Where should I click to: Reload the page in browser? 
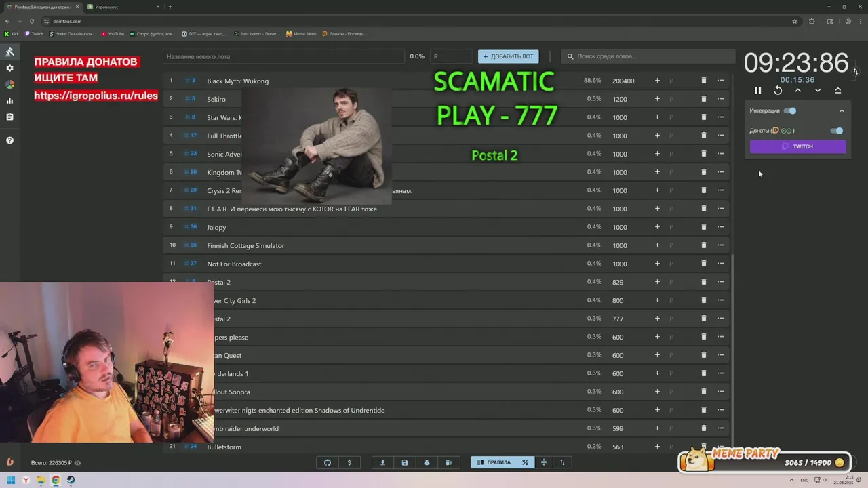coord(31,21)
